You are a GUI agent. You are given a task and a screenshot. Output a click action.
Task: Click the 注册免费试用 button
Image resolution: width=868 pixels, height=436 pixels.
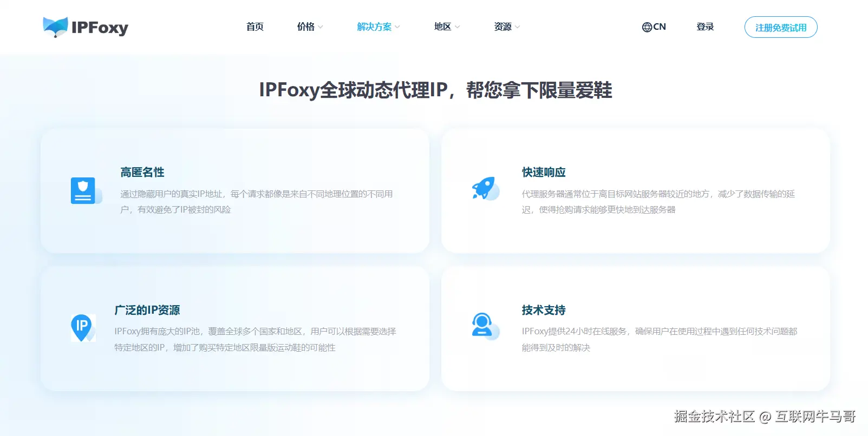click(781, 27)
